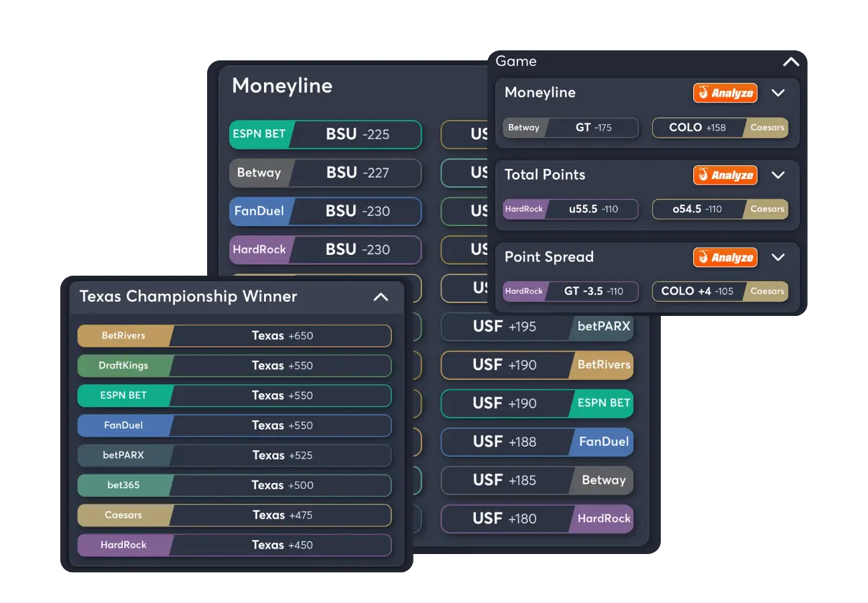Click Analyze button for Total Points
The width and height of the screenshot is (868, 603).
(x=725, y=175)
